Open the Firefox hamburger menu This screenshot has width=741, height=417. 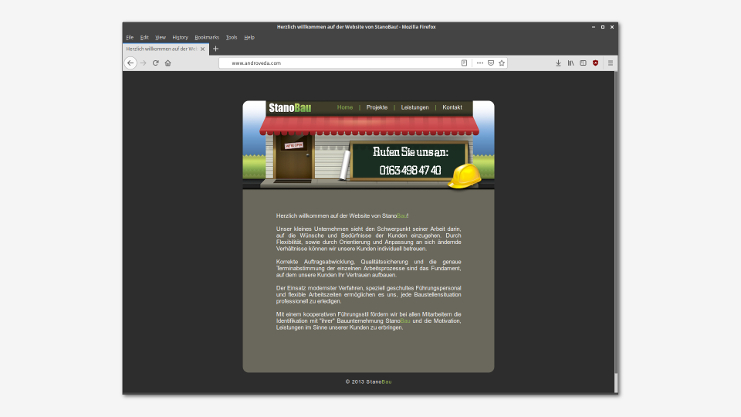611,63
